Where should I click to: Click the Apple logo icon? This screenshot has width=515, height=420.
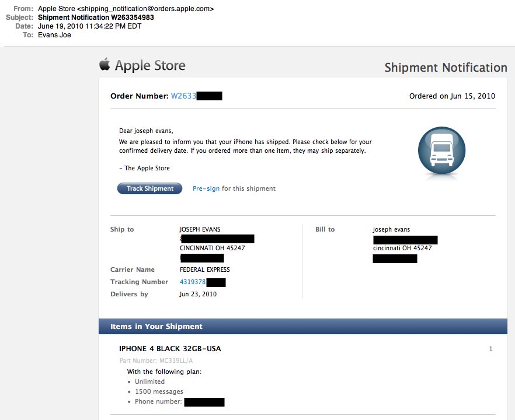point(105,64)
